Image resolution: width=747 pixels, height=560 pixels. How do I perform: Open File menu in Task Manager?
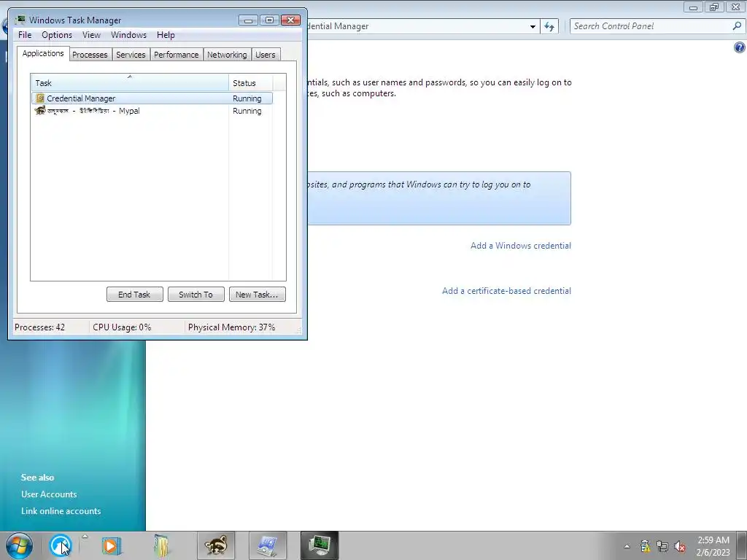[25, 35]
